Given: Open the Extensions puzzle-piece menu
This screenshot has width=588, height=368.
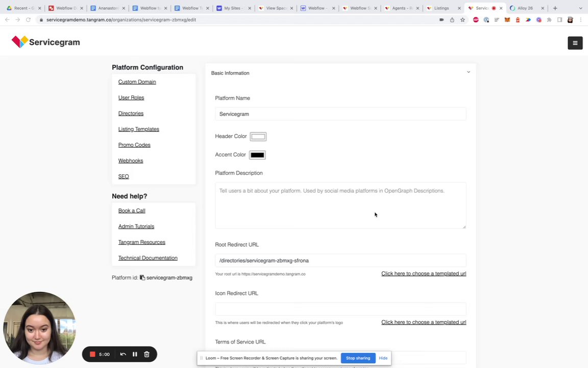Looking at the screenshot, I should coord(549,20).
